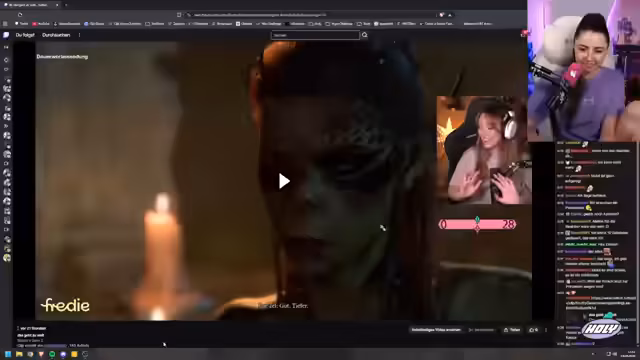The image size is (640, 360).
Task: Open Spotify from the taskbar
Action: (x=52, y=354)
